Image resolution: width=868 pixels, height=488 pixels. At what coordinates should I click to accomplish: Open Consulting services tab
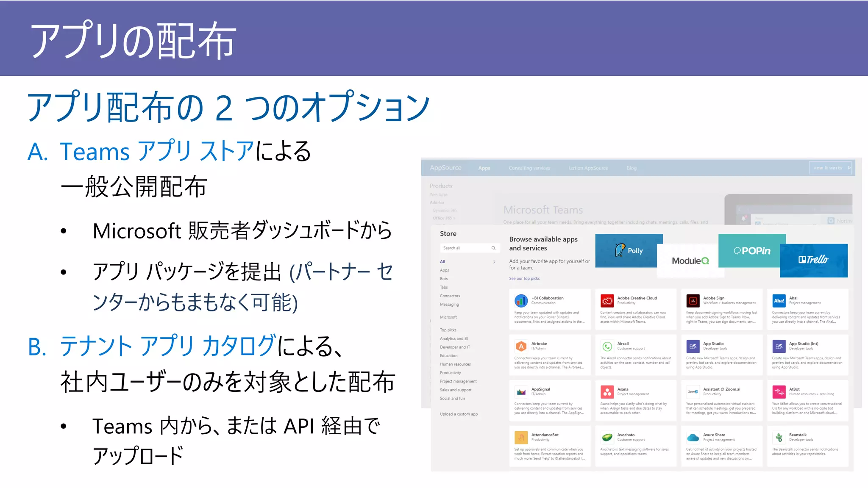tap(529, 168)
